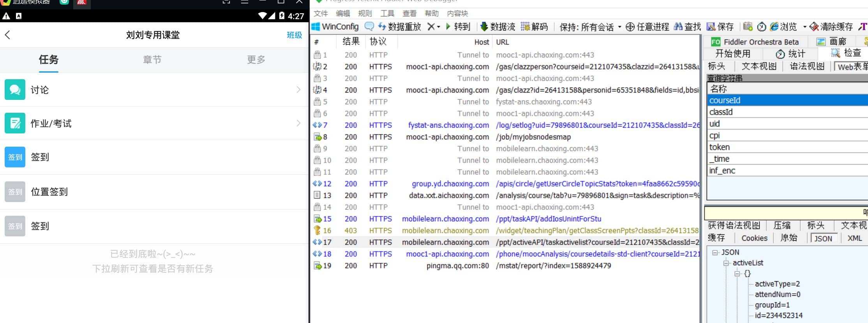The width and height of the screenshot is (868, 323).
Task: Click the 保存 save button
Action: (720, 27)
